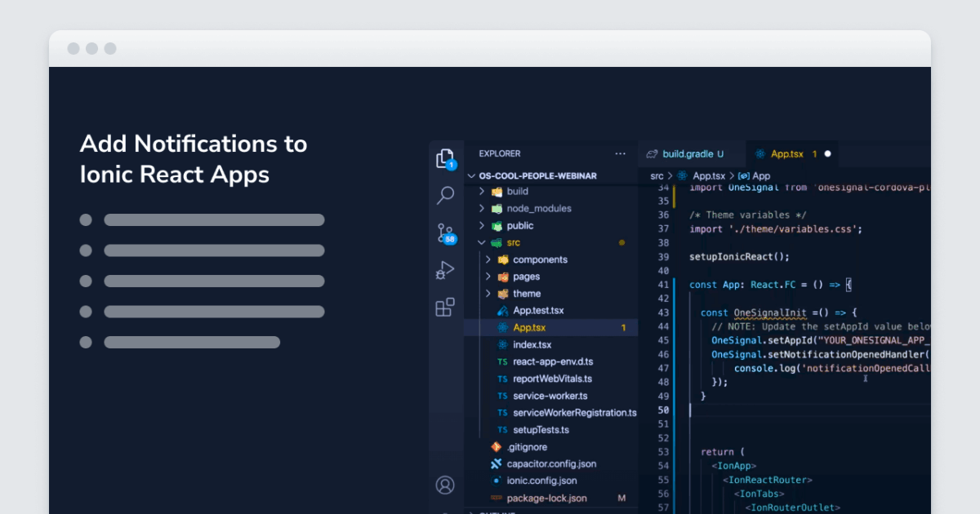Select the App.tsx editor tab

(x=786, y=153)
